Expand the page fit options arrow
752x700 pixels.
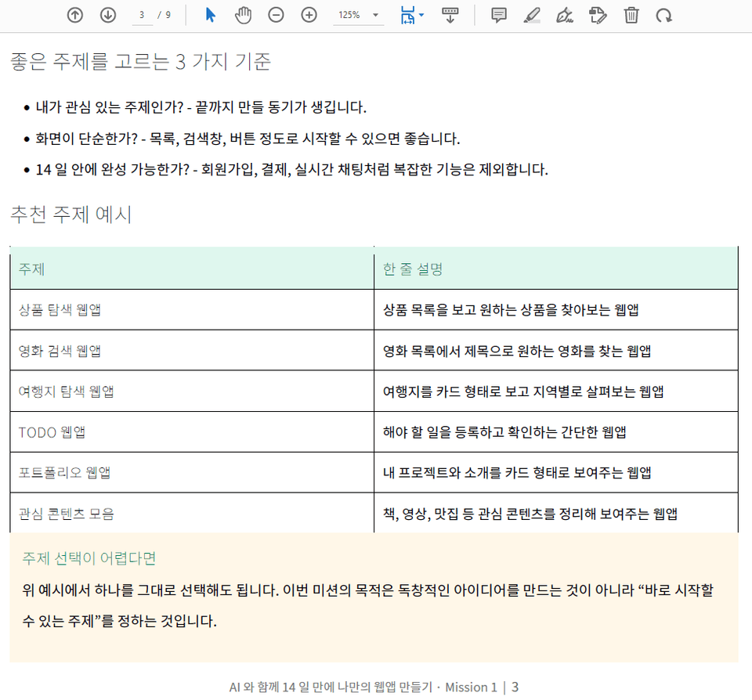[x=421, y=15]
